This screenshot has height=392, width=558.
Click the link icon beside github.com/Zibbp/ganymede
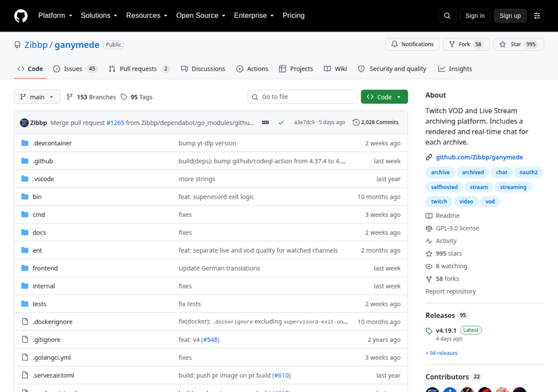[429, 157]
